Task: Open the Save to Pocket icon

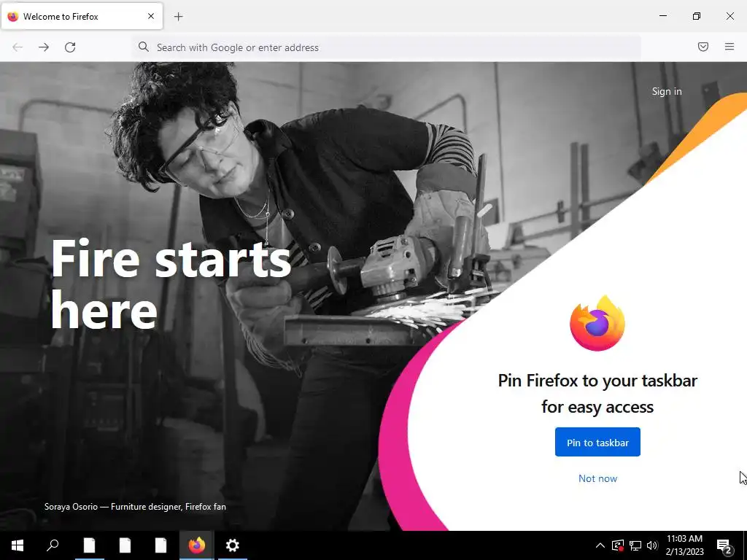Action: coord(703,47)
